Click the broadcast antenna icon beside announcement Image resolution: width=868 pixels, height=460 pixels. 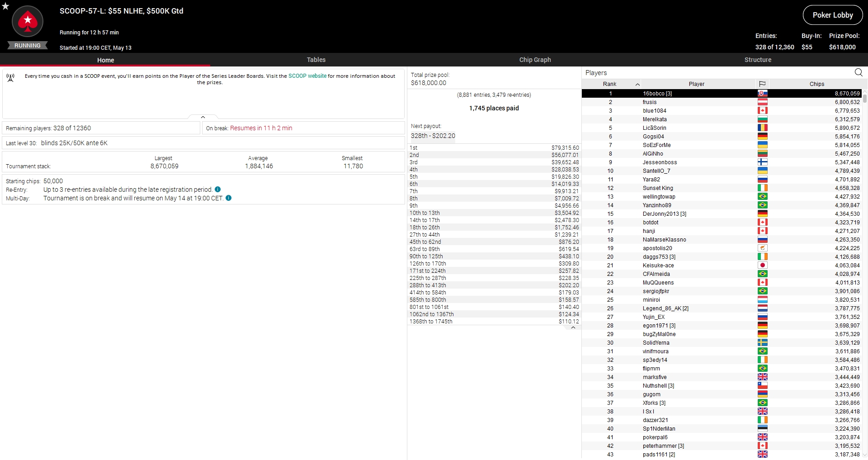tap(11, 78)
